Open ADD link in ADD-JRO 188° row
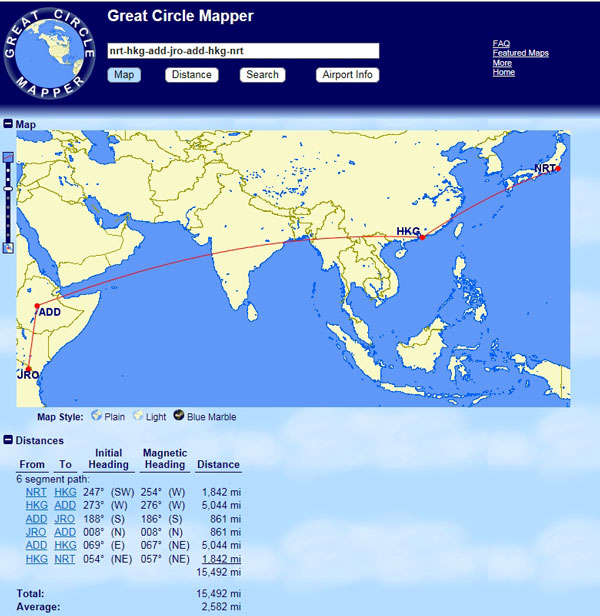The width and height of the screenshot is (600, 616). tap(37, 519)
